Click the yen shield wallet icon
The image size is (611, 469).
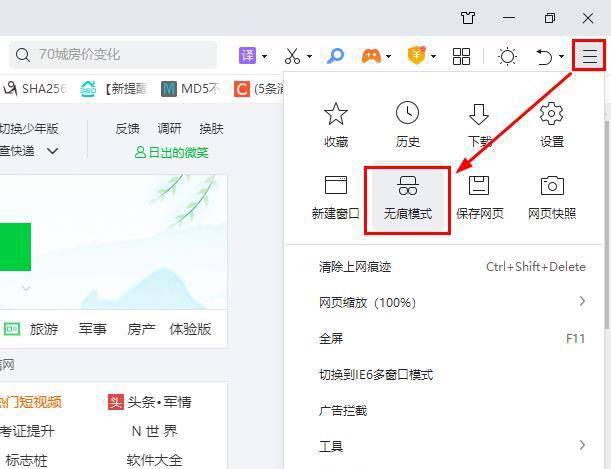[417, 55]
